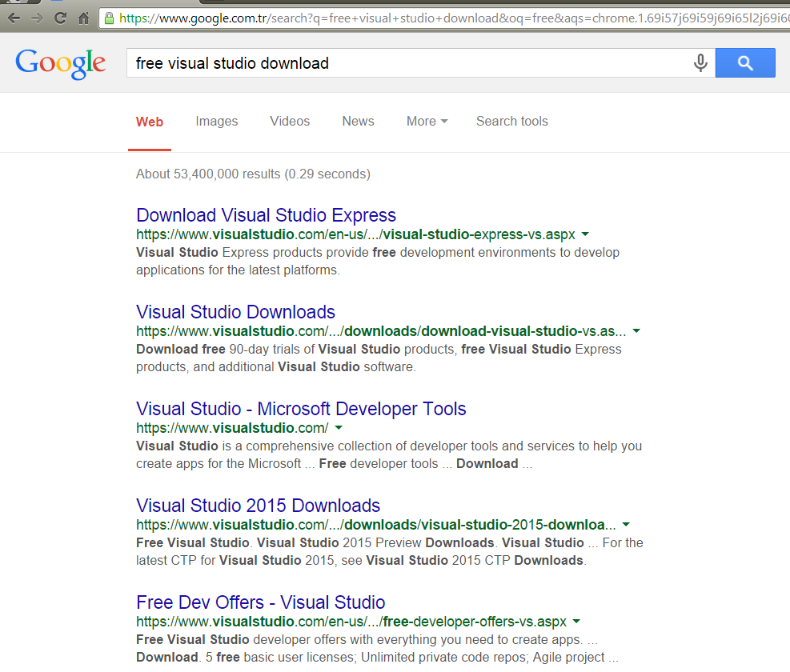Click snippet 'Visual Studio Express products provide free'
The image size is (790, 672).
pyautogui.click(x=266, y=252)
